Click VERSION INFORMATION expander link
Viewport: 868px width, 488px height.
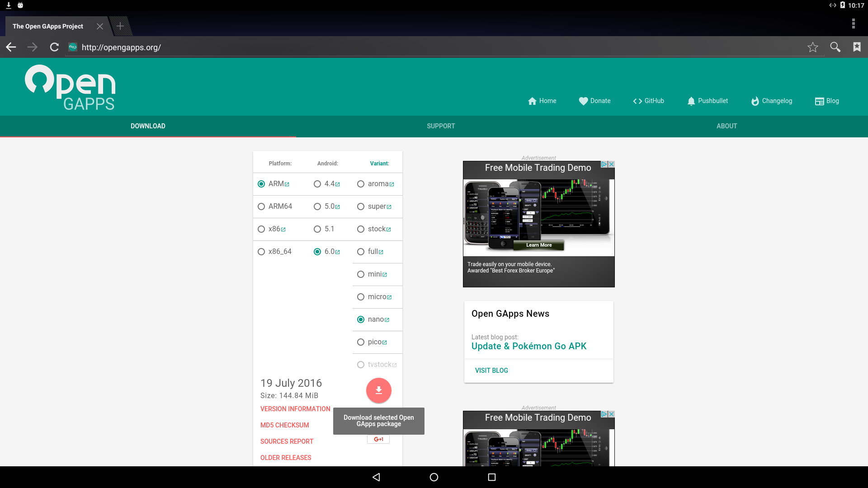(296, 408)
